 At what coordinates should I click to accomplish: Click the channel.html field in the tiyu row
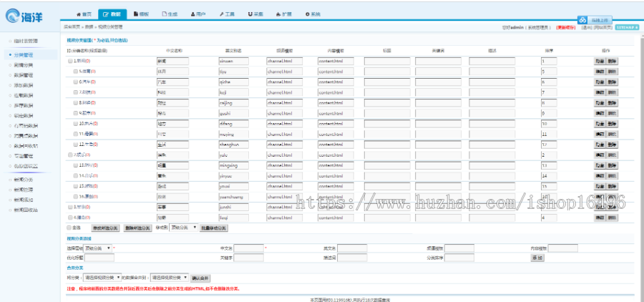[284, 72]
